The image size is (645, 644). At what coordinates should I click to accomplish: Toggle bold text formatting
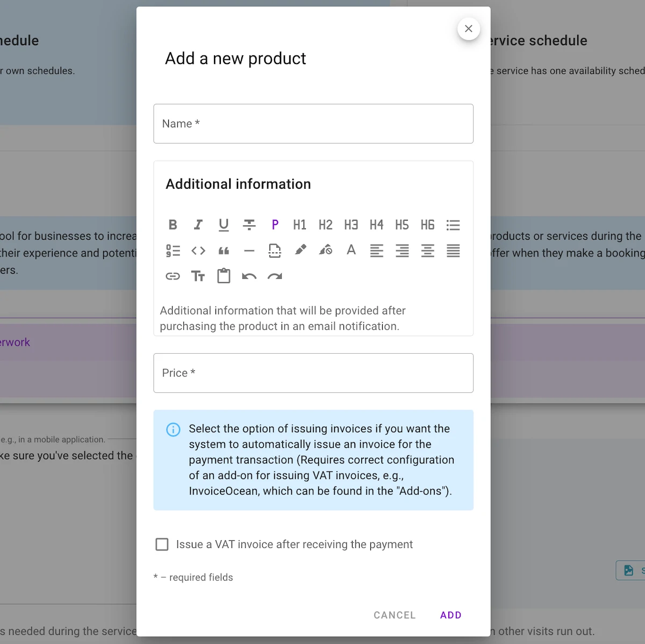click(173, 225)
